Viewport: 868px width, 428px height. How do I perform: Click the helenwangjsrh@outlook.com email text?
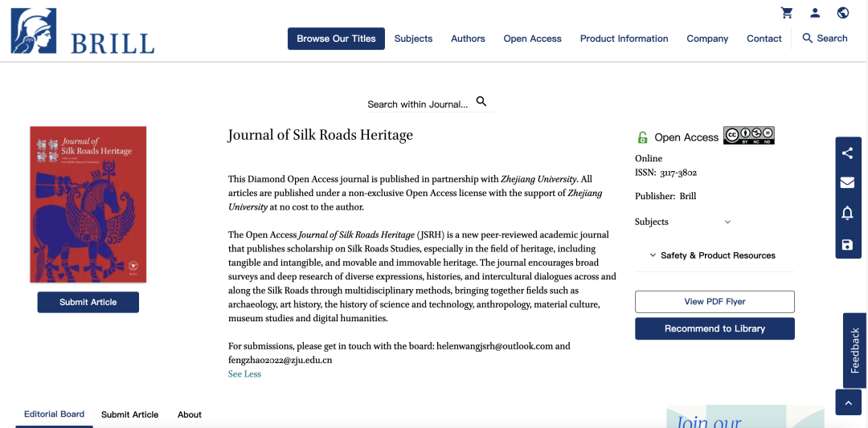(495, 346)
